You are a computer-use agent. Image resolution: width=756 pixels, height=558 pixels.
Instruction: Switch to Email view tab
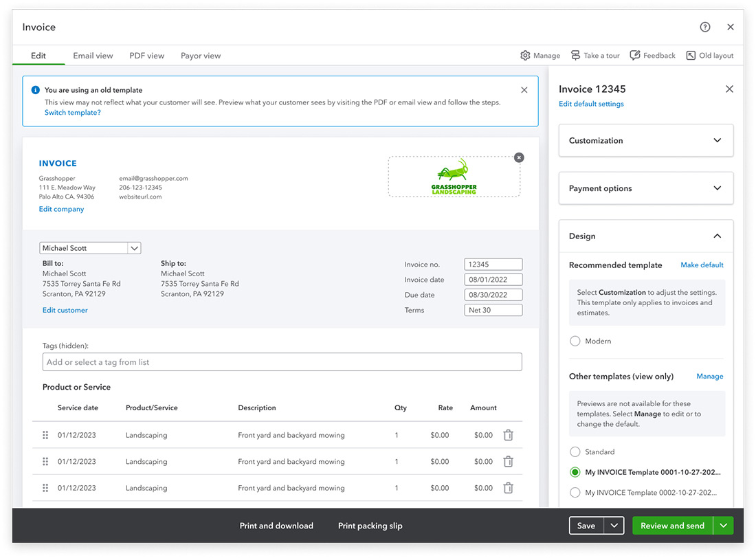coord(93,56)
